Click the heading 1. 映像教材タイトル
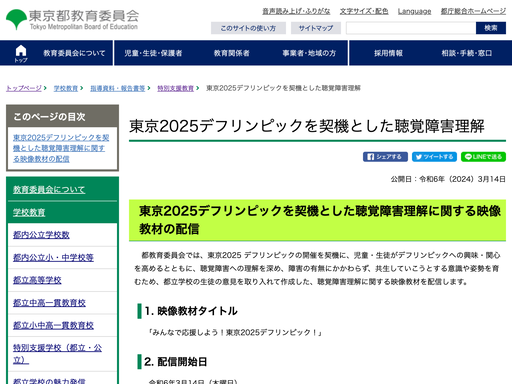This screenshot has height=384, width=512. pos(191,311)
